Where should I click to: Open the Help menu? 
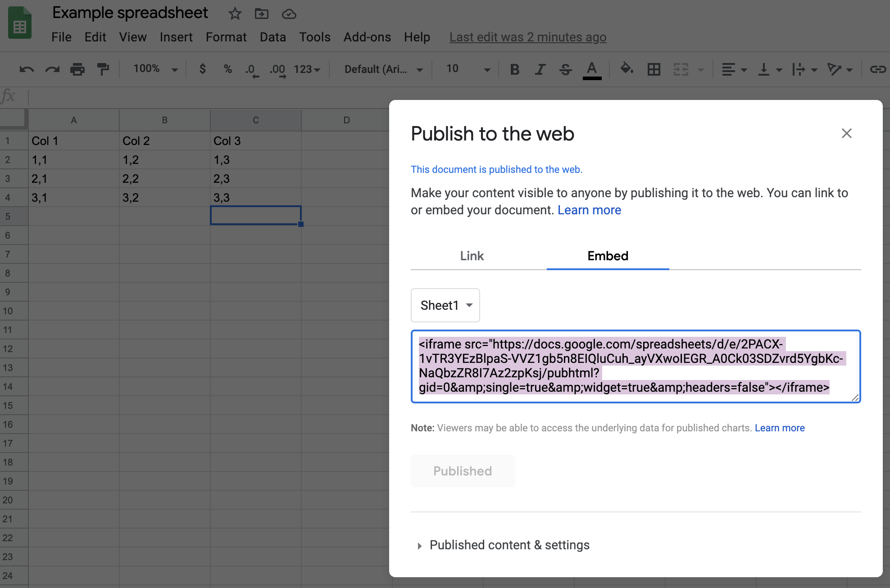pos(417,37)
